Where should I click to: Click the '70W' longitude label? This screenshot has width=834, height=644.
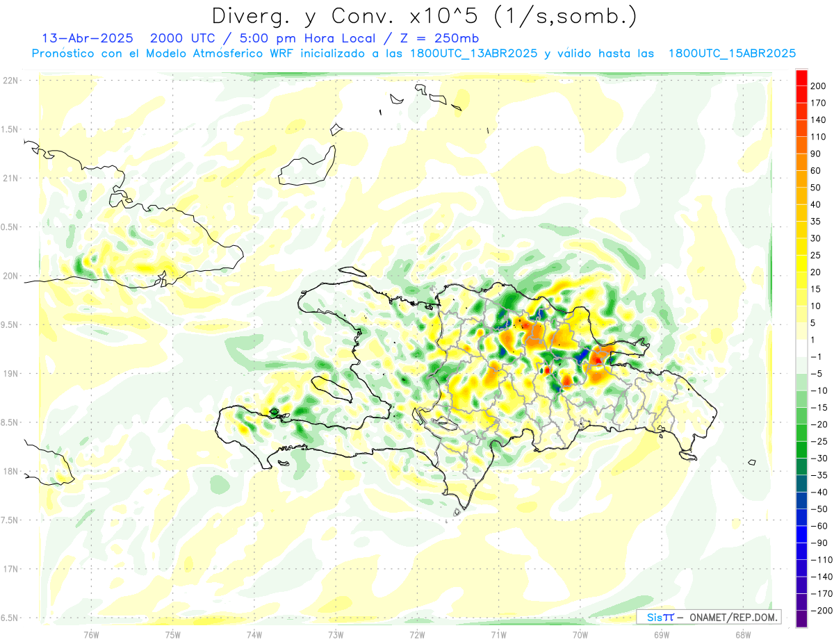point(580,634)
